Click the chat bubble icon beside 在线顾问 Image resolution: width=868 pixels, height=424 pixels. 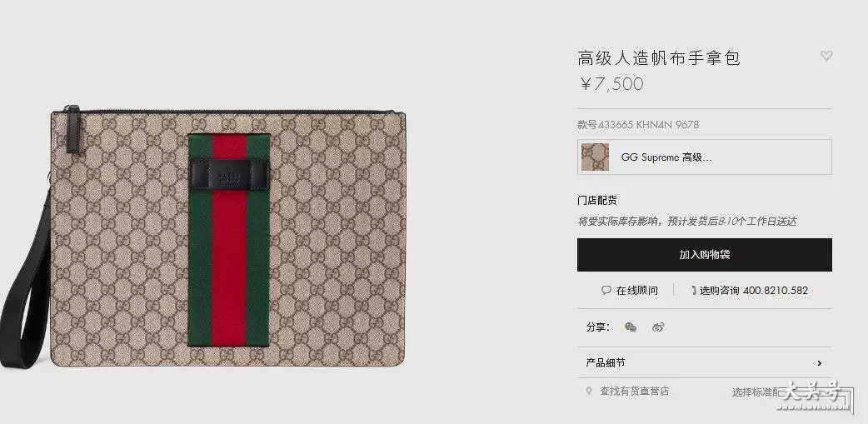tap(606, 290)
